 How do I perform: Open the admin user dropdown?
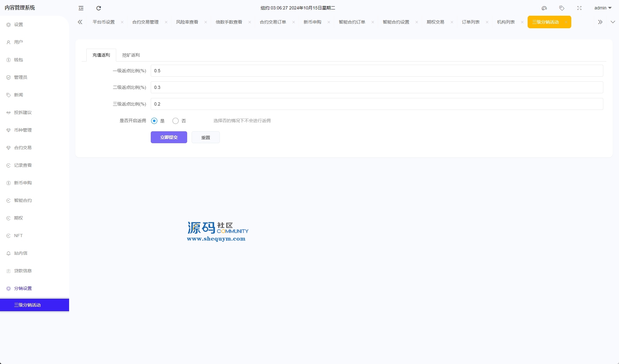pyautogui.click(x=603, y=8)
